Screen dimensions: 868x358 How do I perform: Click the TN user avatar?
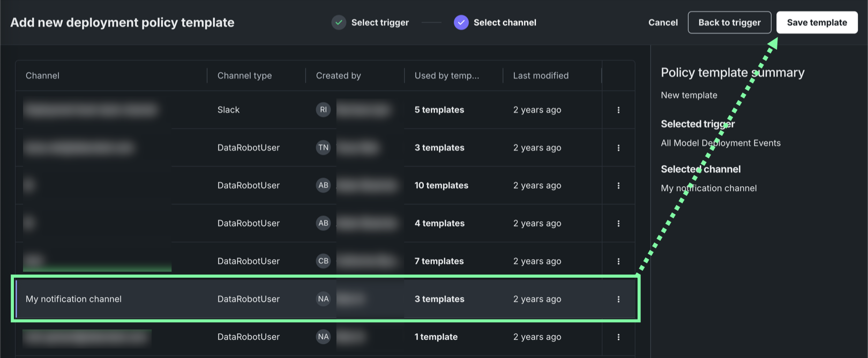pyautogui.click(x=323, y=148)
